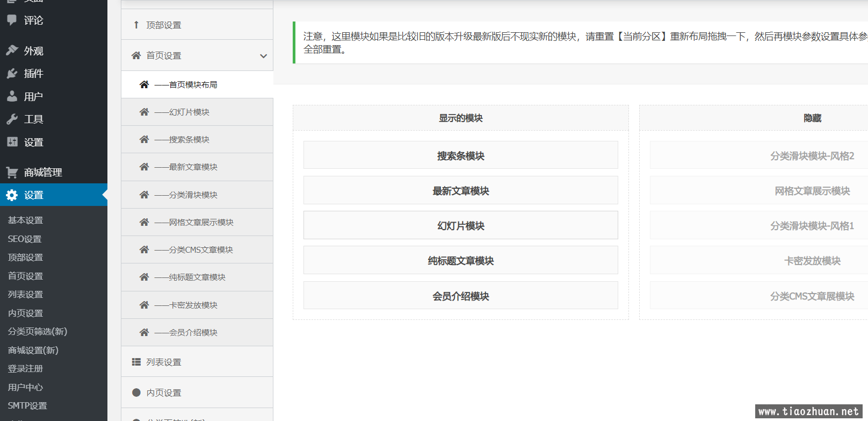Open SEO设置 in the admin submenu
This screenshot has height=421, width=868.
coord(25,239)
